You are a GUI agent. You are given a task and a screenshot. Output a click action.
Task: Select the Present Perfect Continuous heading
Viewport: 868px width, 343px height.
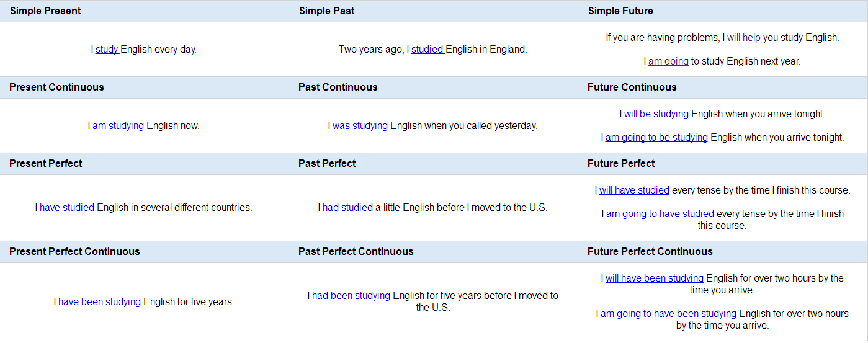145,252
